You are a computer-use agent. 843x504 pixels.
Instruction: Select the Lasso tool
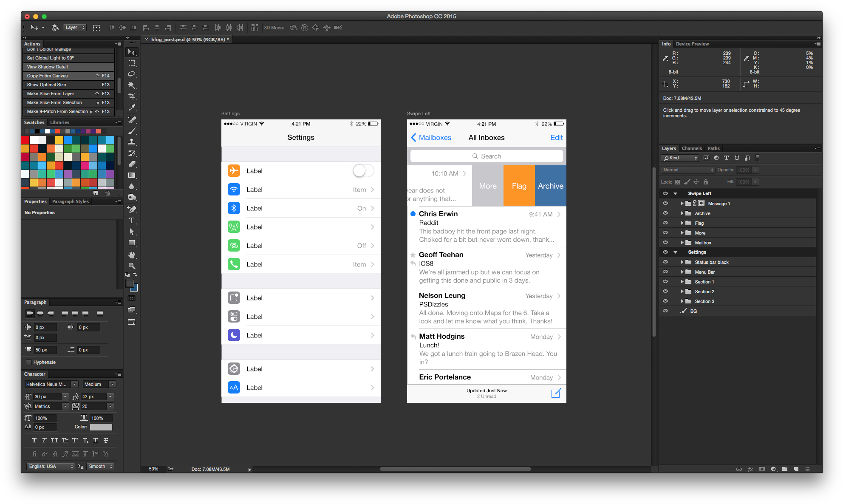(x=132, y=74)
